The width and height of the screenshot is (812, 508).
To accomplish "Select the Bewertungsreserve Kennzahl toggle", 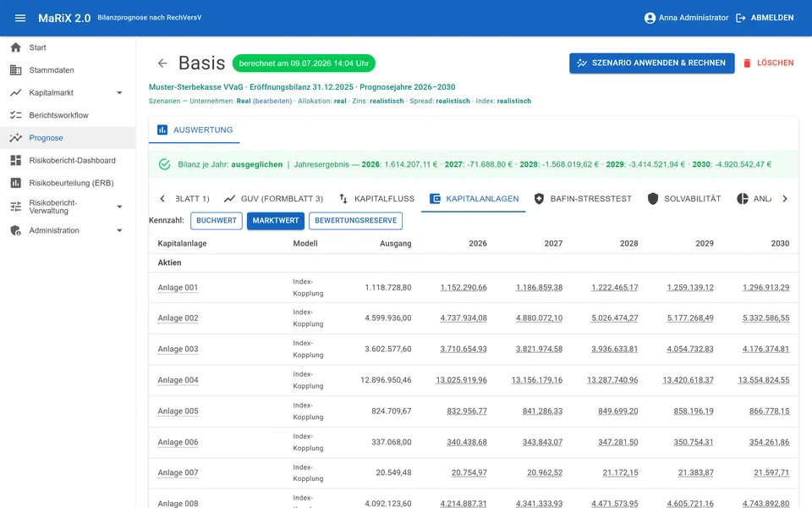I will 356,220.
